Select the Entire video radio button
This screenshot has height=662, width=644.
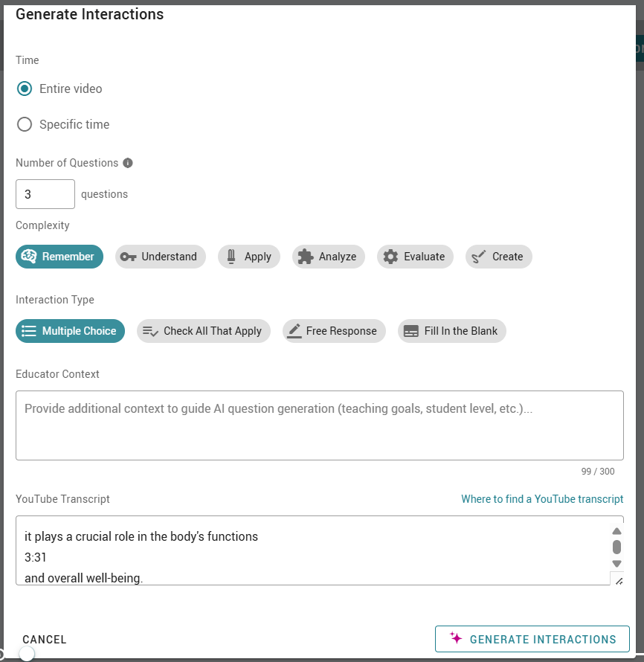[x=25, y=89]
